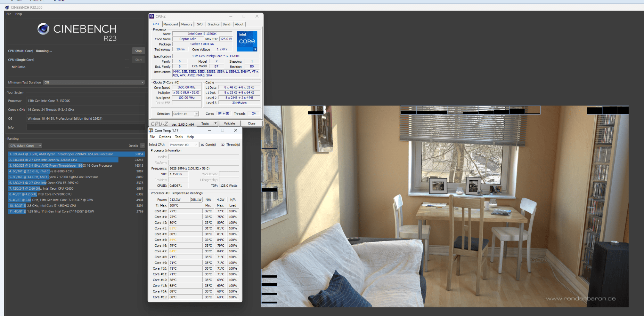Screen dimensions: 644x316
Task: Click the Validate button in CPU-Z
Action: pos(229,123)
